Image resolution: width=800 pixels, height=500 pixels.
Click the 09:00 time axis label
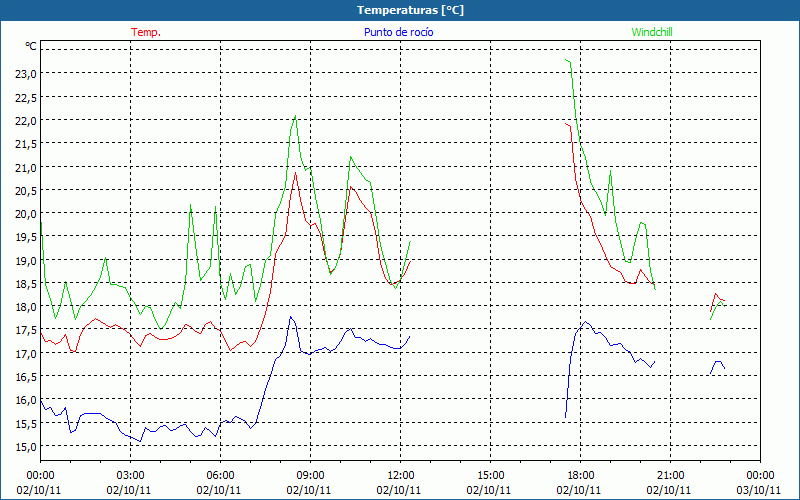click(310, 476)
